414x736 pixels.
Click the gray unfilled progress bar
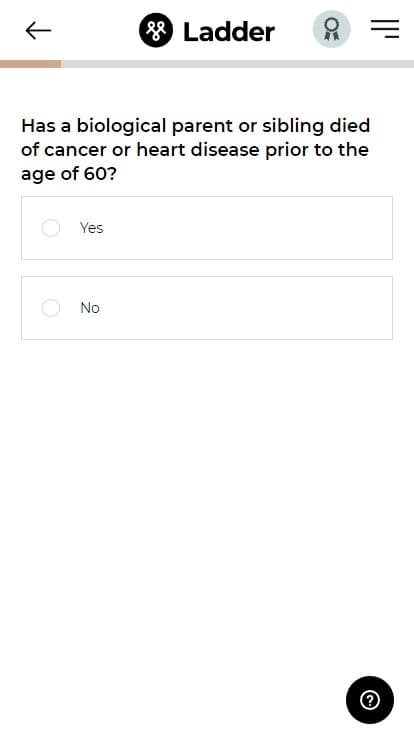(x=238, y=64)
